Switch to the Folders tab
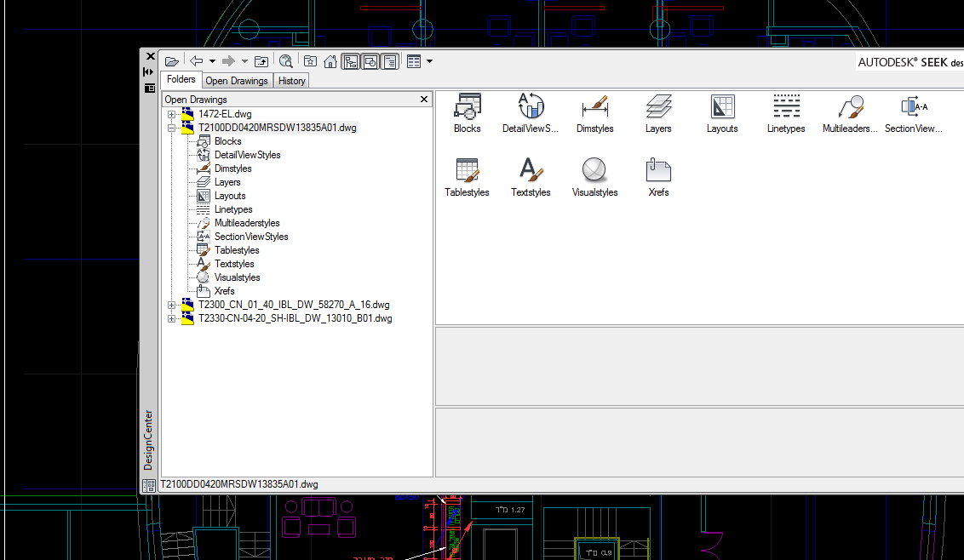The width and height of the screenshot is (964, 560). point(181,80)
